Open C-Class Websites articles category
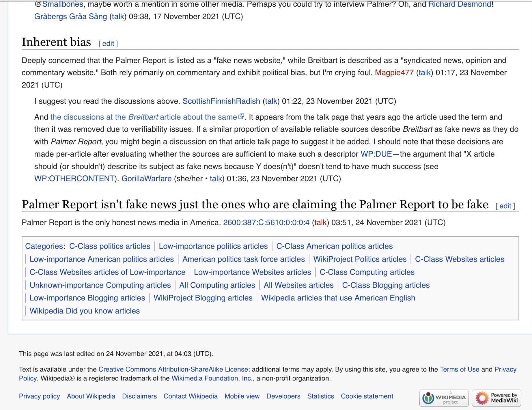 460,259
